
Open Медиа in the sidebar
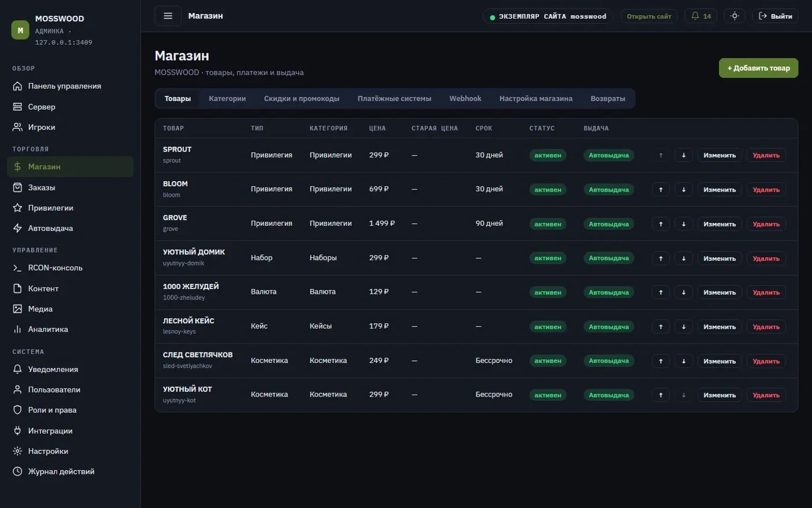[70, 309]
